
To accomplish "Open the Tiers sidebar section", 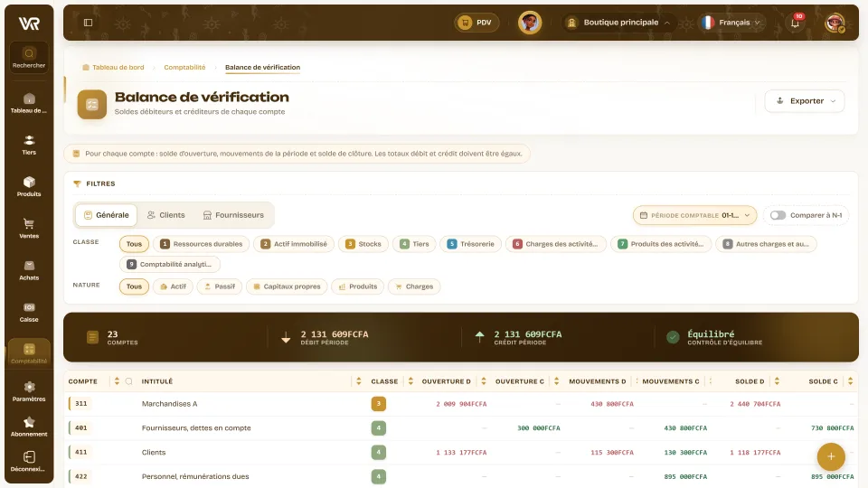I will click(x=29, y=145).
